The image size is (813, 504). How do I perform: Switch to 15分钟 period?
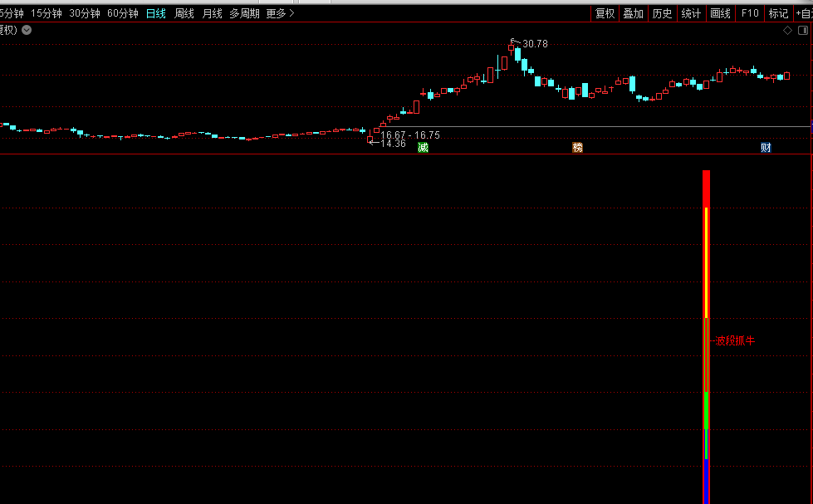pyautogui.click(x=47, y=13)
